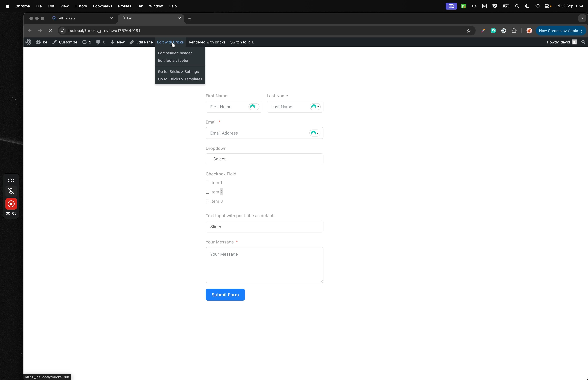Click the Howdy david avatar
588x380 pixels.
point(574,42)
